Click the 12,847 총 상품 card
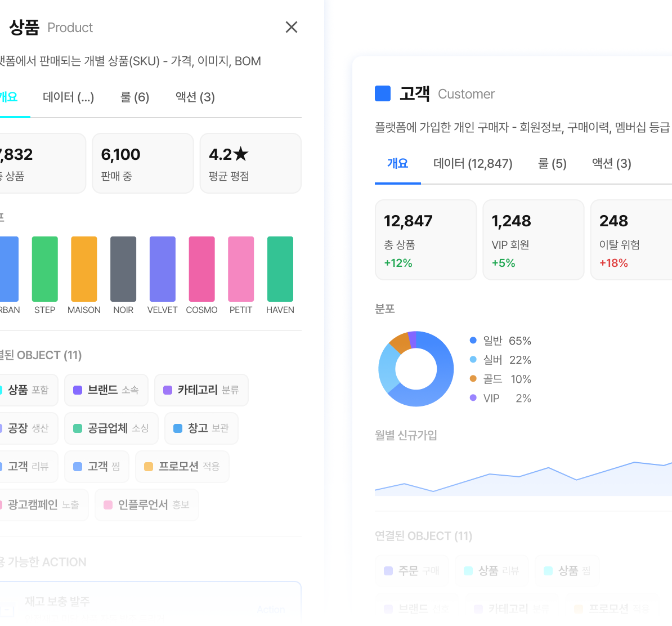The image size is (672, 626). [x=425, y=240]
